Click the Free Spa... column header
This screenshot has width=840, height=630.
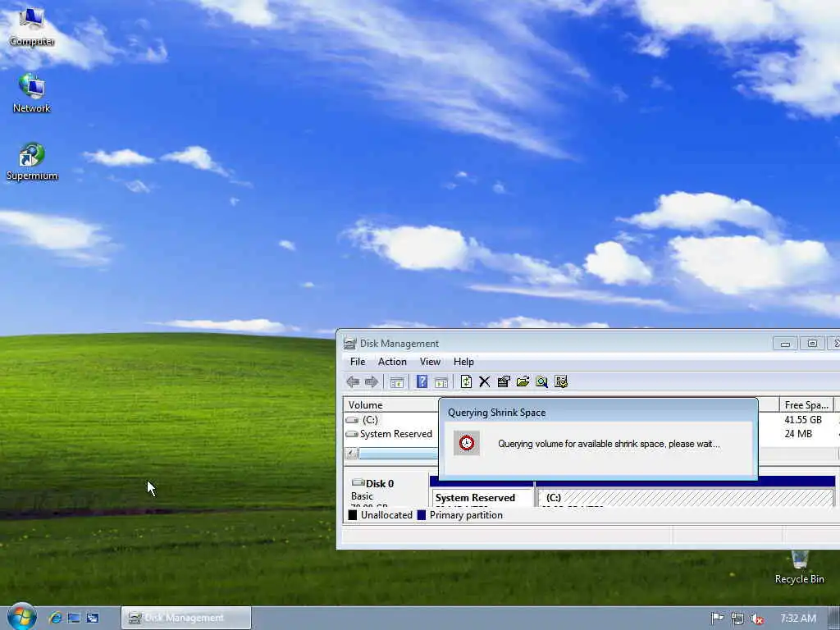806,405
